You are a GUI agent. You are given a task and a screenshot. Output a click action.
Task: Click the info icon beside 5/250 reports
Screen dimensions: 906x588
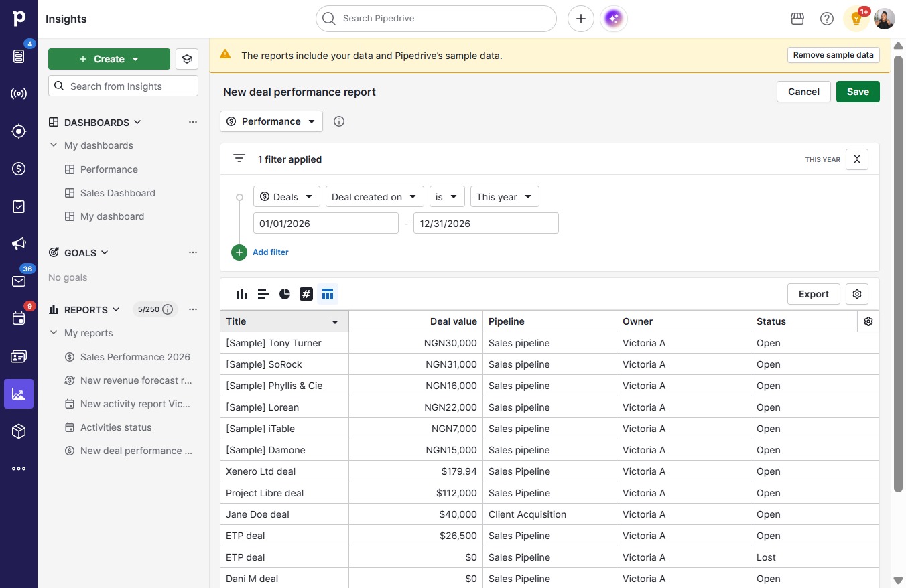coord(168,309)
